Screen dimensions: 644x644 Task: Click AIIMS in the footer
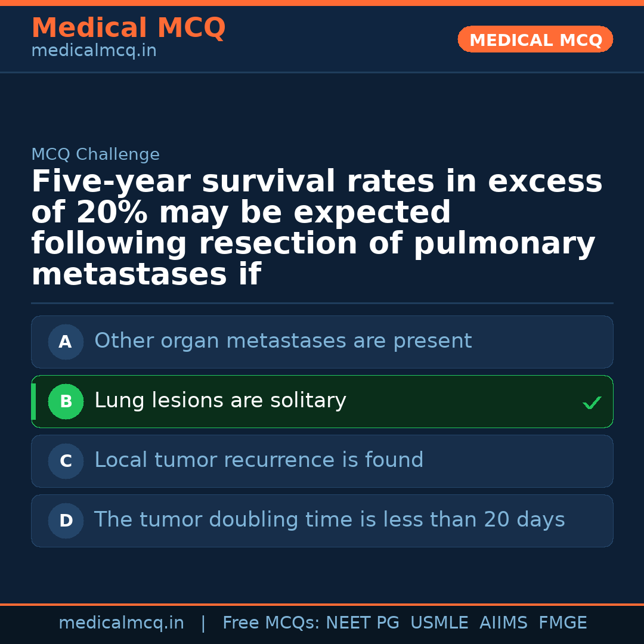pyautogui.click(x=503, y=623)
